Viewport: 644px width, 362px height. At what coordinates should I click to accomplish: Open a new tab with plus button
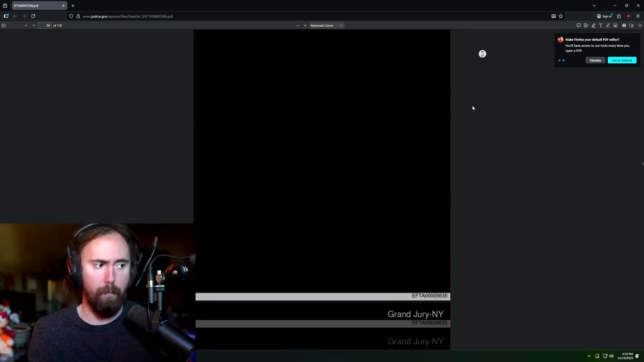point(72,6)
